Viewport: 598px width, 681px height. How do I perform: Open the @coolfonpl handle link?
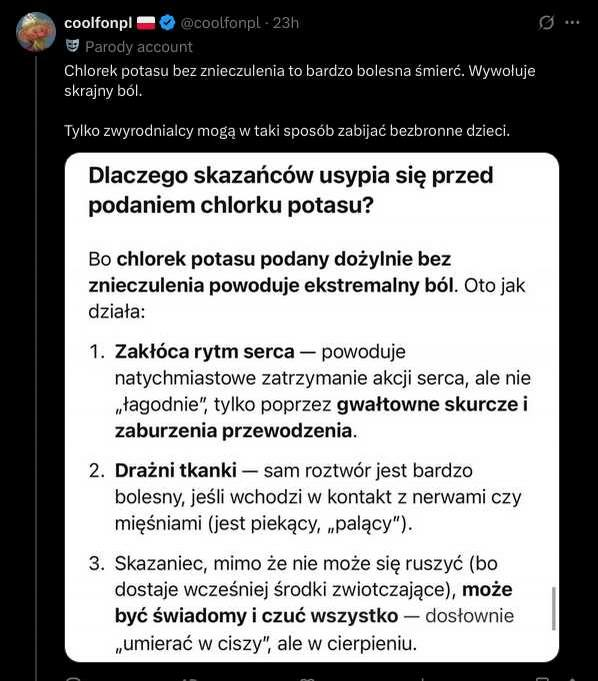(220, 23)
